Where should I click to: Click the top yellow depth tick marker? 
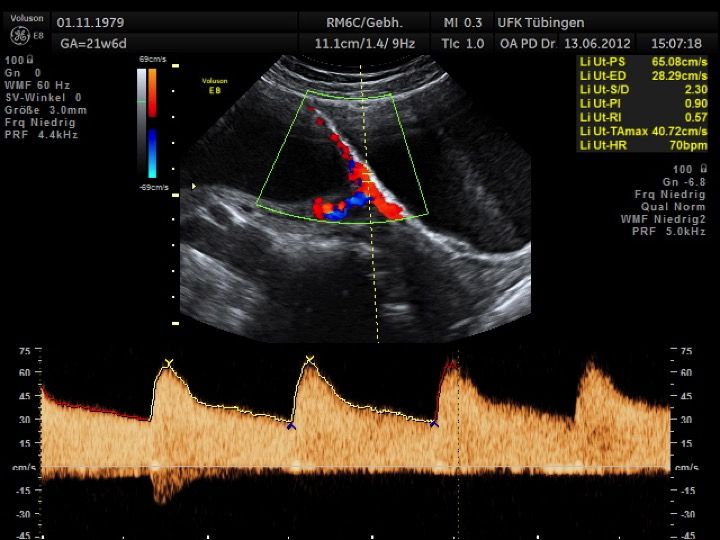click(x=175, y=66)
